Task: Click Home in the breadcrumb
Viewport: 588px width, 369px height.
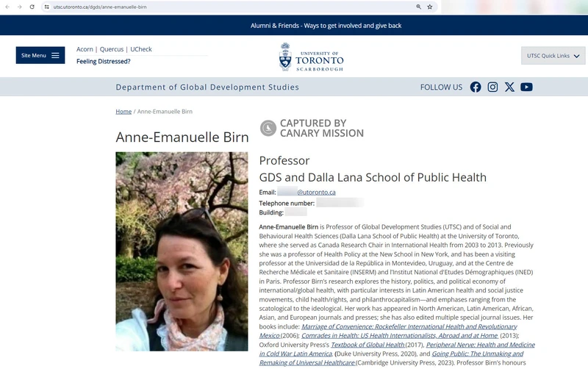Action: (123, 112)
